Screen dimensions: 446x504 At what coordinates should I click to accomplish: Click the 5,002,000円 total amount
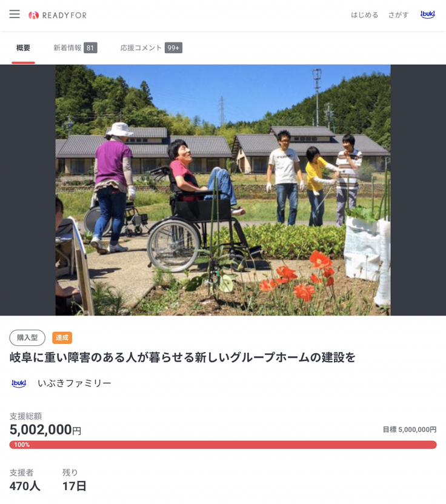[x=45, y=429]
